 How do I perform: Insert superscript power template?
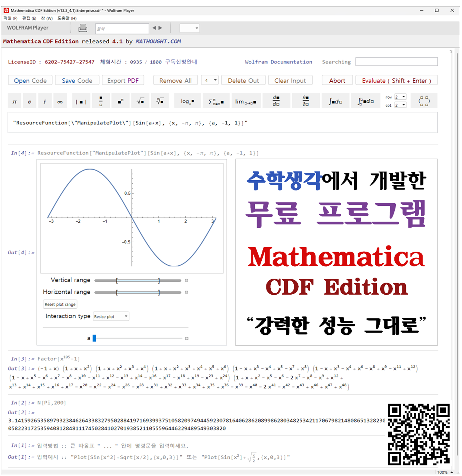121,101
